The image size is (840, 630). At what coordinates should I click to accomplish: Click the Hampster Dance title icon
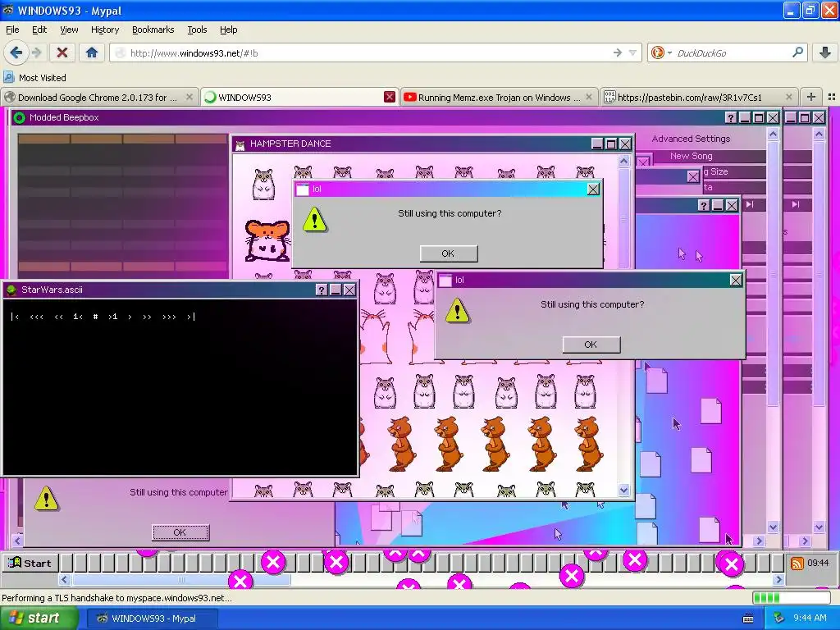coord(240,144)
